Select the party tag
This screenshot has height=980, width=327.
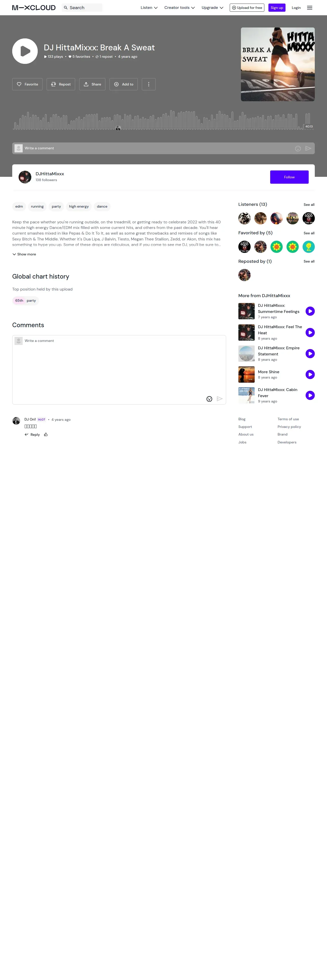click(56, 207)
